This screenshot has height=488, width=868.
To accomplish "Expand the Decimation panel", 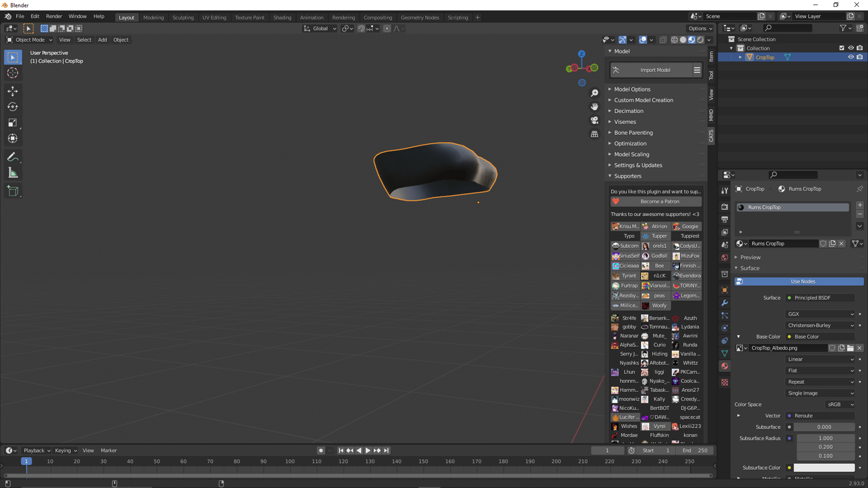I will [x=628, y=111].
